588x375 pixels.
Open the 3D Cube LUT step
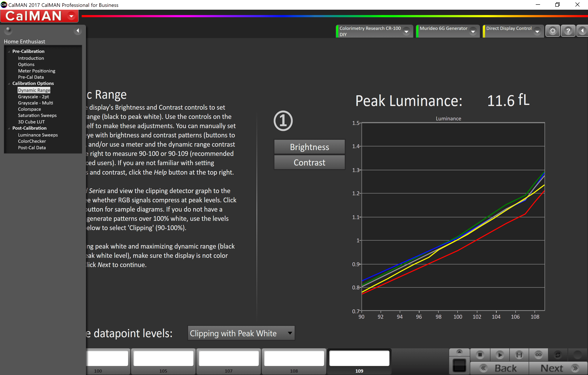pyautogui.click(x=31, y=122)
